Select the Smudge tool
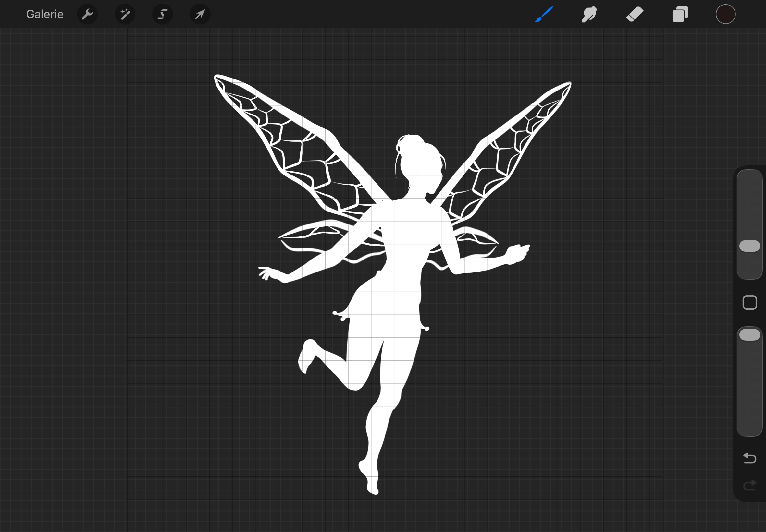Image resolution: width=766 pixels, height=532 pixels. pos(589,14)
